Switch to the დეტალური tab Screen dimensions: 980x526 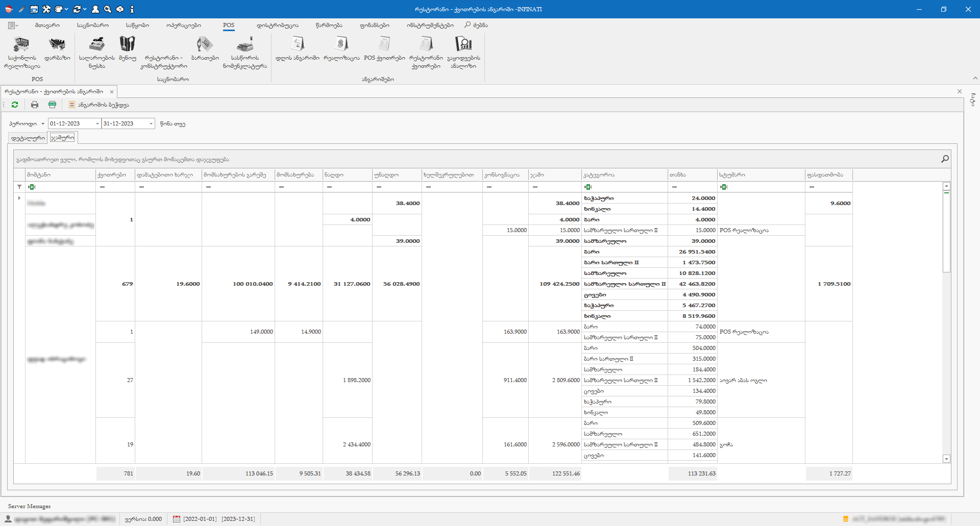[x=28, y=138]
